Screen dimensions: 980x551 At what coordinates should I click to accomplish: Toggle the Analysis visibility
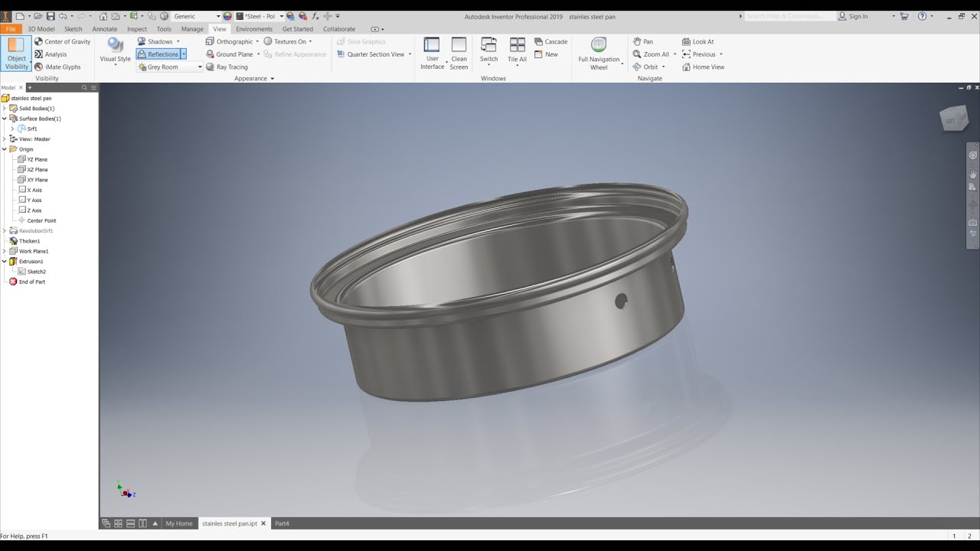[51, 54]
